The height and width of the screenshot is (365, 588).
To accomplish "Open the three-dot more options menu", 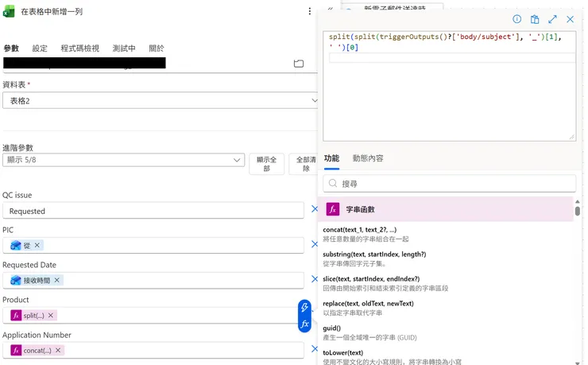I will click(309, 11).
